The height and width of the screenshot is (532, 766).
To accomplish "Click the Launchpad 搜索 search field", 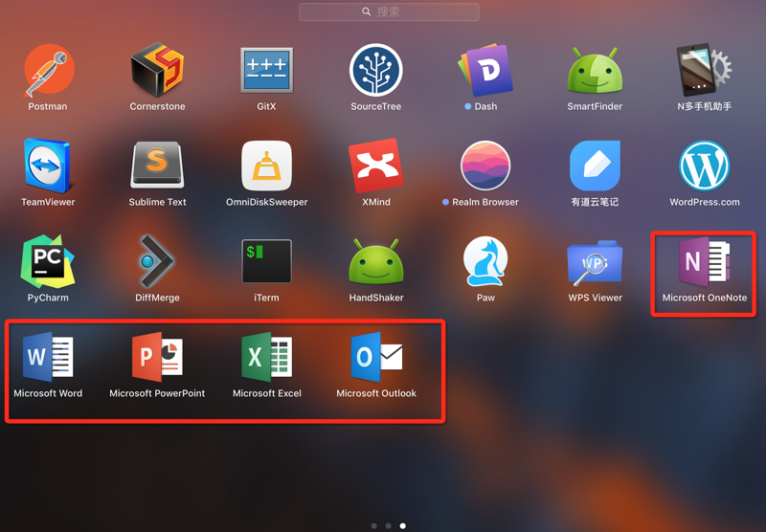I will [x=389, y=11].
